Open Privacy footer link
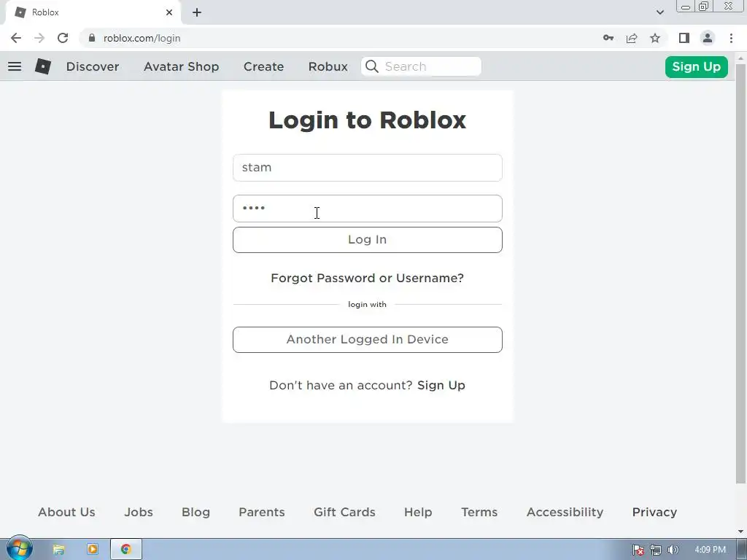Screen dimensions: 747x560 point(654,513)
